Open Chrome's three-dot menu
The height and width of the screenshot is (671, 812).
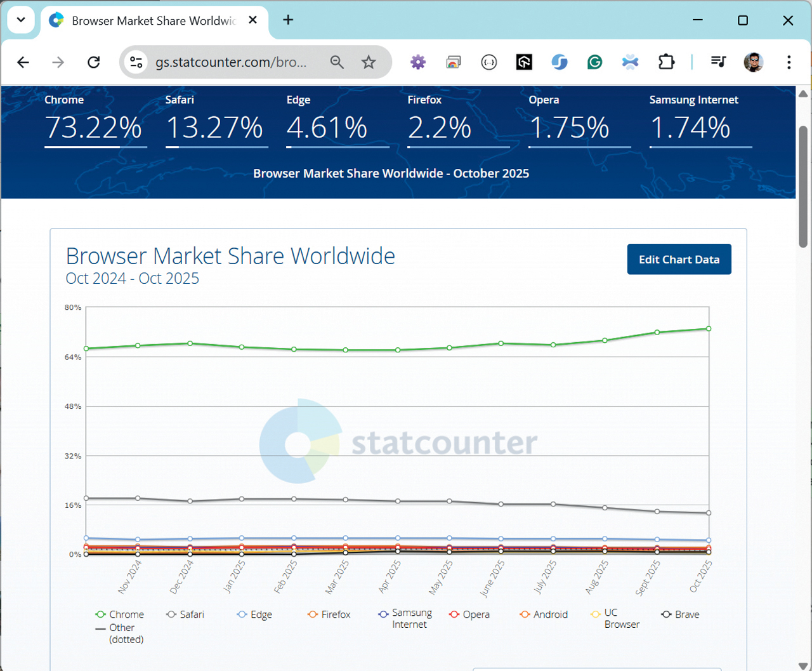click(789, 62)
